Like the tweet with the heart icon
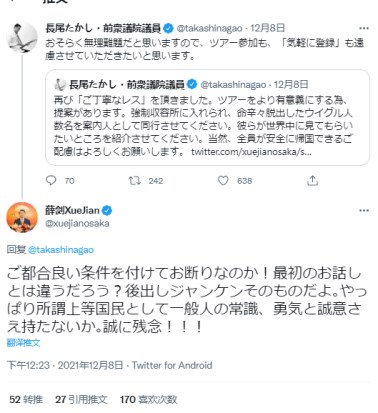The image size is (378, 413). point(223,180)
